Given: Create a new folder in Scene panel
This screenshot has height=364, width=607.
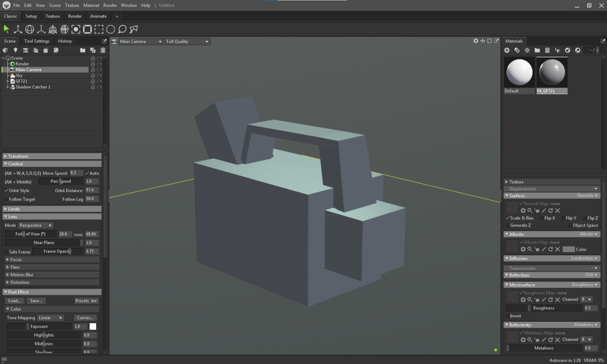Looking at the screenshot, I should click(83, 50).
